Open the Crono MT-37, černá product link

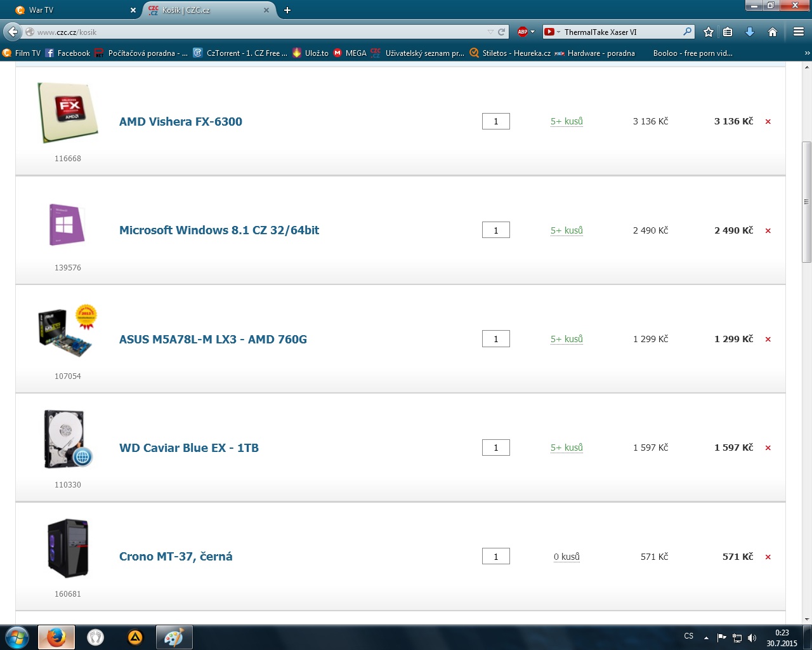pos(176,557)
